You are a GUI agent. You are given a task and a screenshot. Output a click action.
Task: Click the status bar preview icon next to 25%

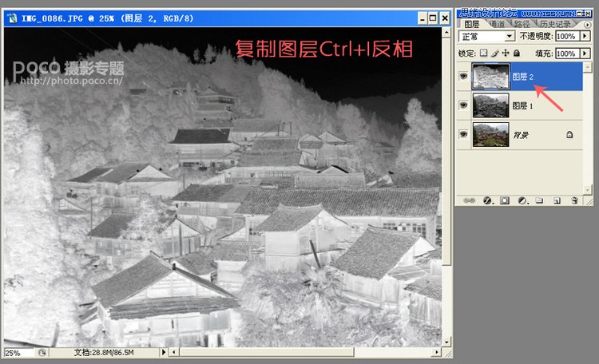point(42,353)
